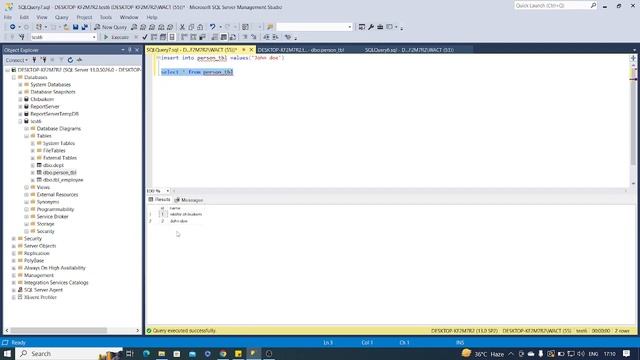This screenshot has width=640, height=360.
Task: Click the Paste icon
Action: (200, 27)
